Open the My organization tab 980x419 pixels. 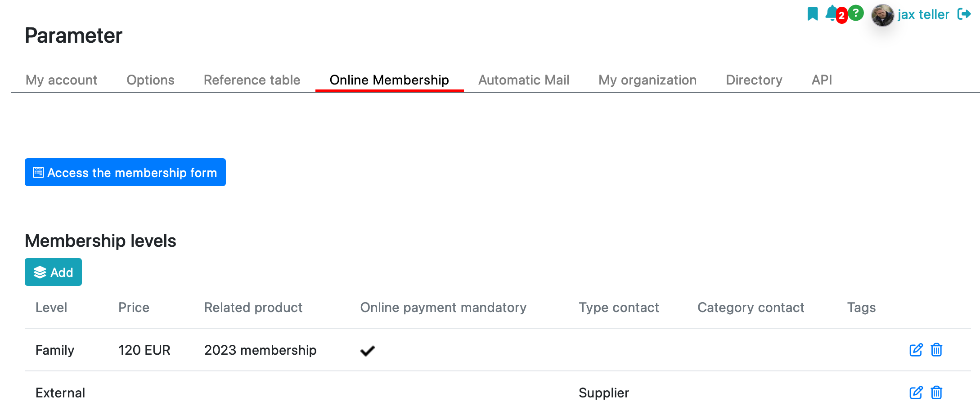pyautogui.click(x=647, y=80)
